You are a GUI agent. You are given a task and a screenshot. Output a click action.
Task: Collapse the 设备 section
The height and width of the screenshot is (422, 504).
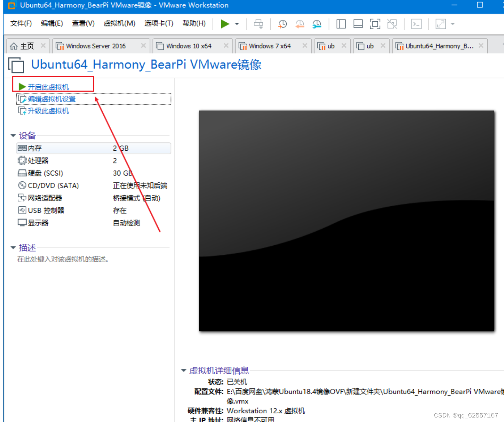pyautogui.click(x=13, y=135)
